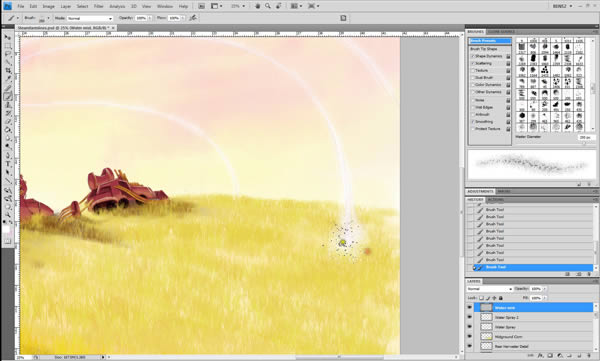Switch to the Masks tab
This screenshot has height=361, width=600.
504,191
